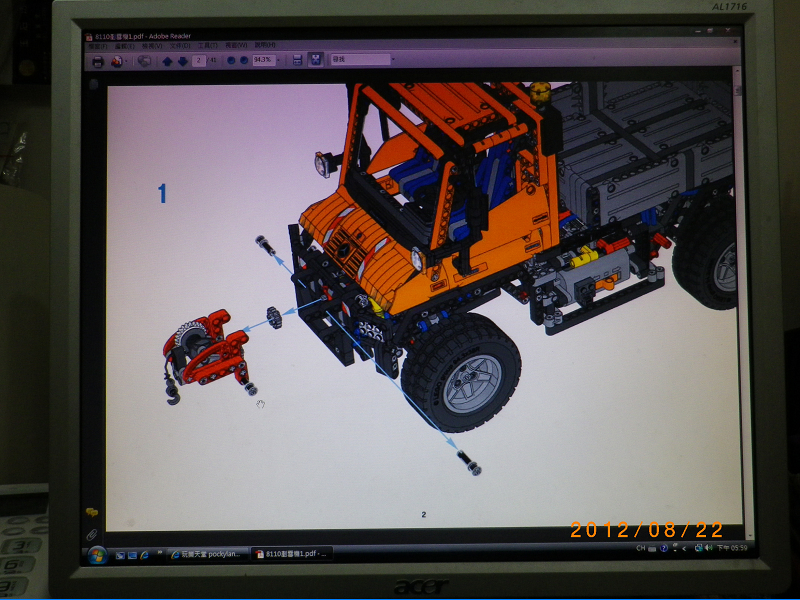
Task: Switch to the 8110 pdf taskbar button
Action: pos(292,554)
